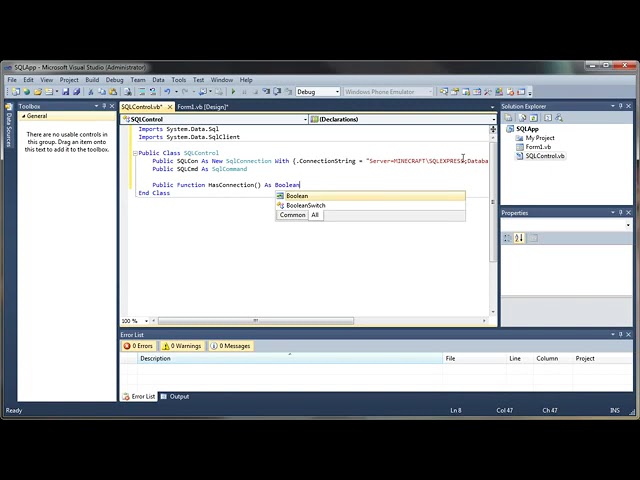Collapse the General group in Toolbox

coord(24,116)
